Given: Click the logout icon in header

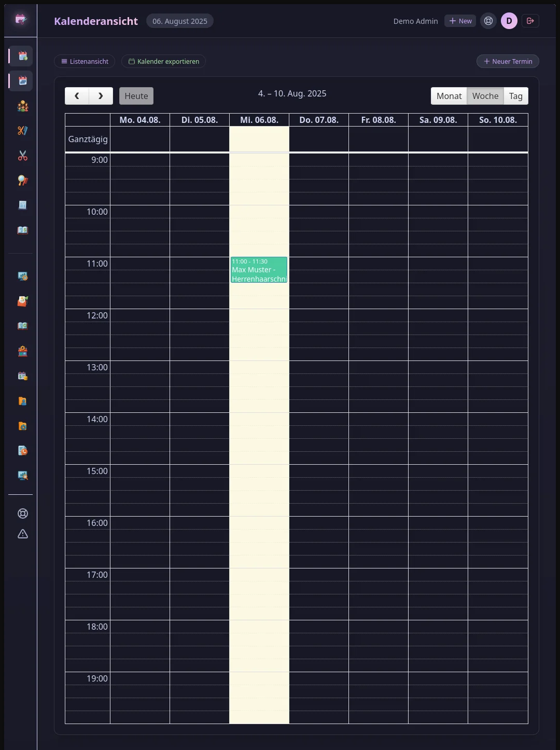Looking at the screenshot, I should point(530,21).
